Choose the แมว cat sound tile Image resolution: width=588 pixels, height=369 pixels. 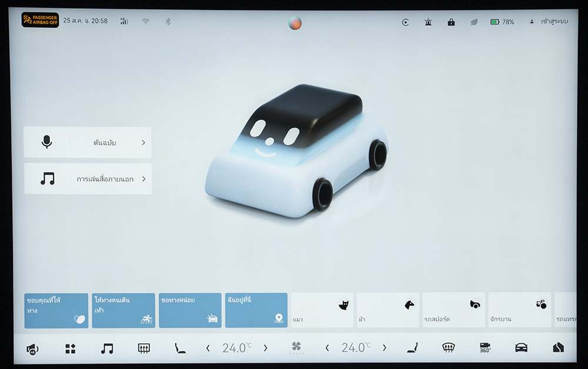coord(322,310)
